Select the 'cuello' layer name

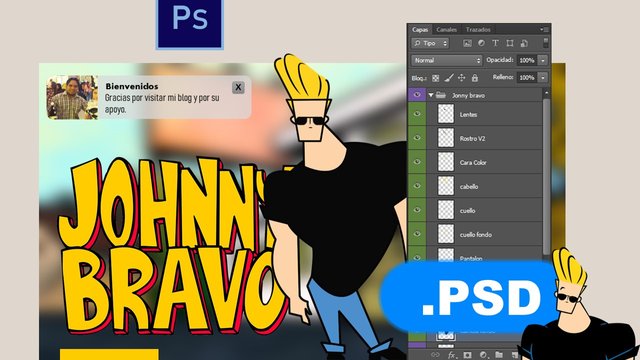pos(467,211)
